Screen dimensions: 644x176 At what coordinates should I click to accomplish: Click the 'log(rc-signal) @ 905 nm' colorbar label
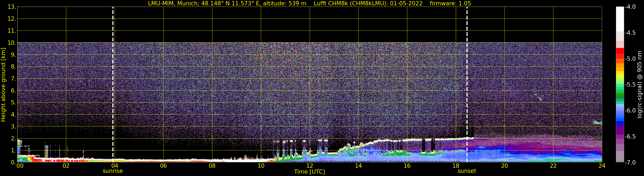640,85
